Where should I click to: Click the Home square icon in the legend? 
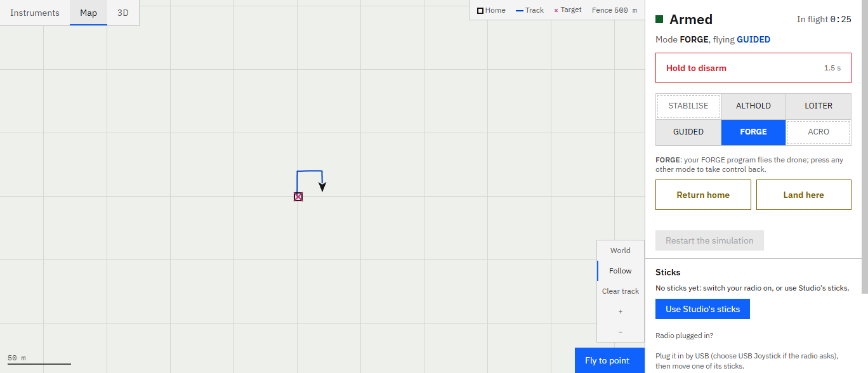point(480,11)
